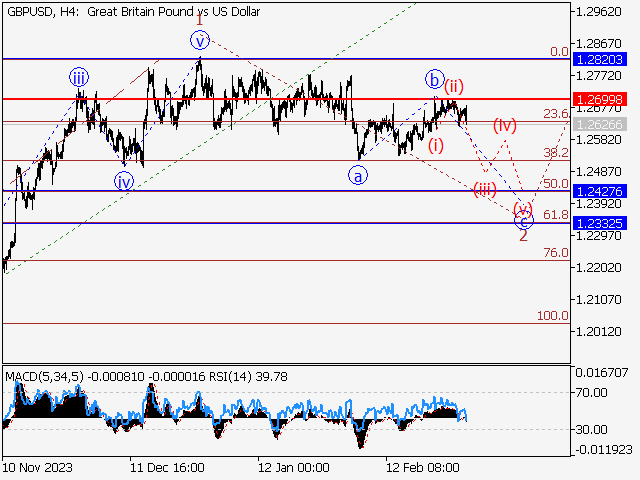Screen dimensions: 640x480
Task: Click the 1.20120 price axis label
Action: point(598,331)
